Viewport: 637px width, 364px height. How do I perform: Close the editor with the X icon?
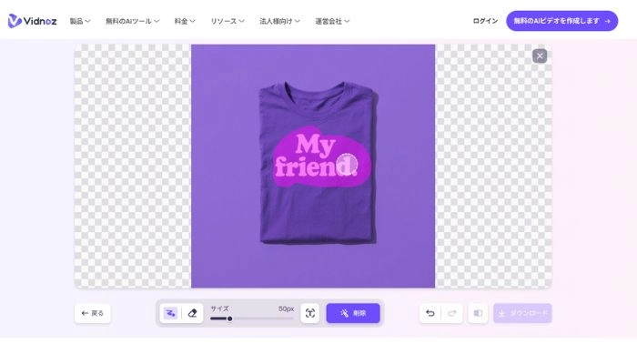(x=540, y=56)
